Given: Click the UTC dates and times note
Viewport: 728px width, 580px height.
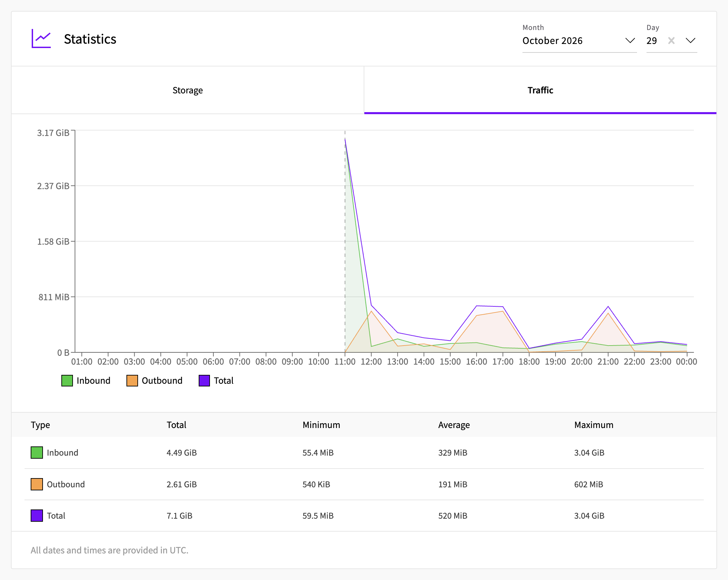Looking at the screenshot, I should pyautogui.click(x=109, y=550).
